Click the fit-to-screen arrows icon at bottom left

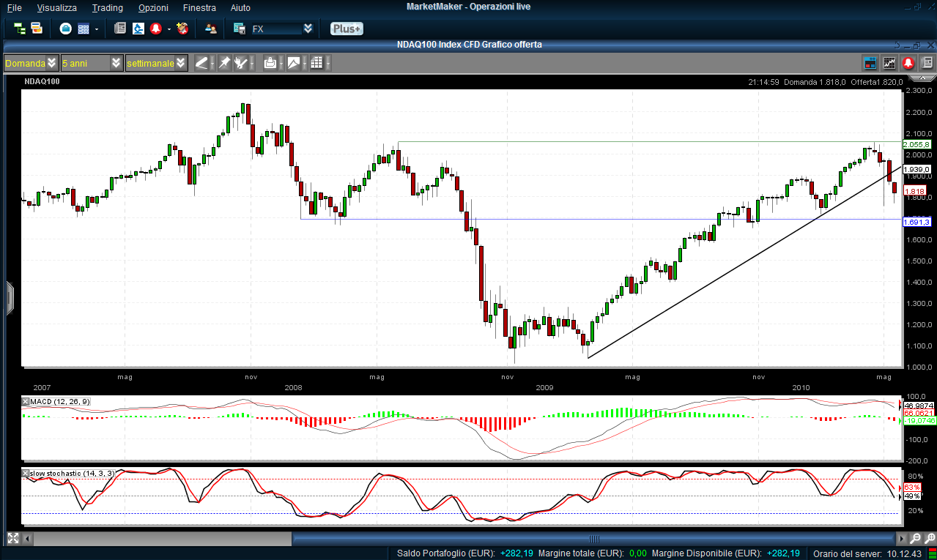point(12,539)
